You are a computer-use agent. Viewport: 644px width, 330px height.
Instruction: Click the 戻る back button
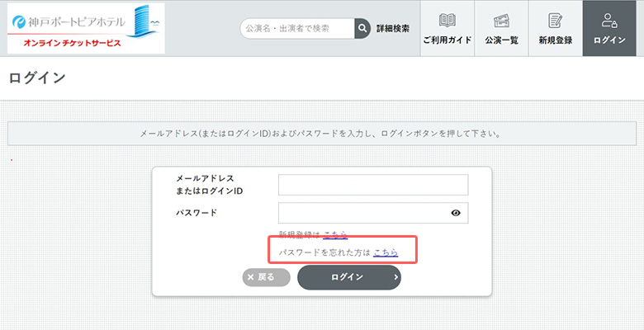(x=266, y=277)
